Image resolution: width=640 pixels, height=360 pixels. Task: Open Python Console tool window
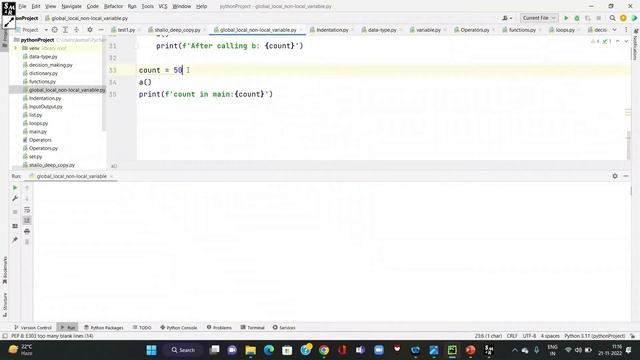(x=178, y=327)
